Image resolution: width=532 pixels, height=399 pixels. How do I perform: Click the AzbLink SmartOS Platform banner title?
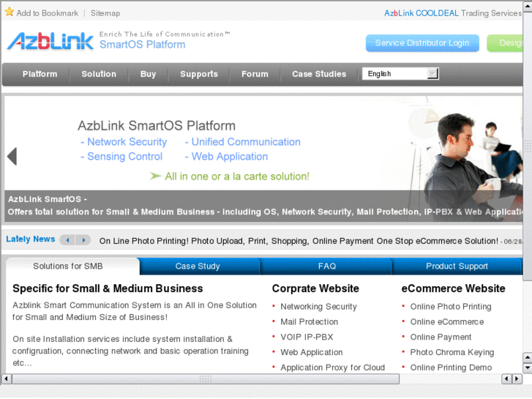tap(157, 126)
